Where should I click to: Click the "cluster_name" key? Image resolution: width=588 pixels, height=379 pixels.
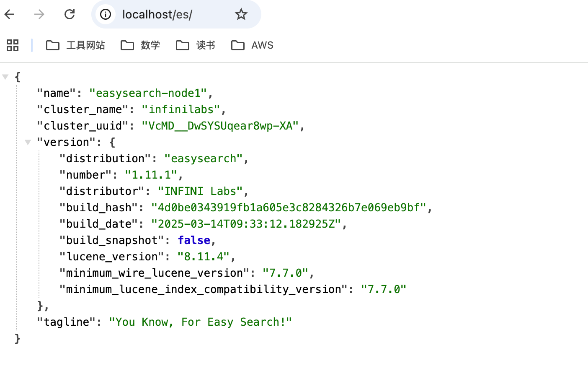[83, 109]
